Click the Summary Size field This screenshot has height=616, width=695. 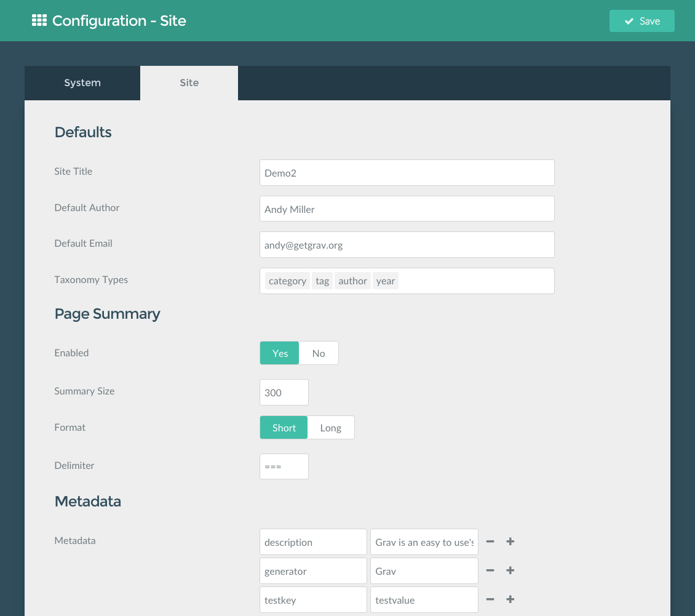pos(284,392)
